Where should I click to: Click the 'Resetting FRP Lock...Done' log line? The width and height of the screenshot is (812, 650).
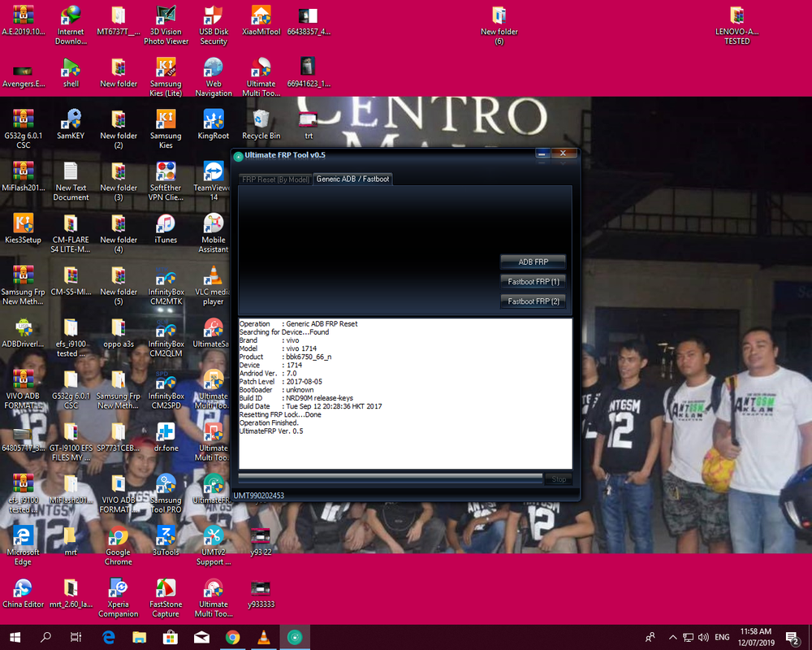click(280, 414)
